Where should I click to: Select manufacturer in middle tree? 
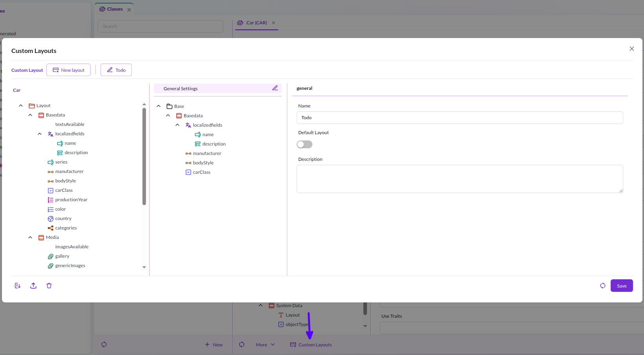pyautogui.click(x=207, y=153)
